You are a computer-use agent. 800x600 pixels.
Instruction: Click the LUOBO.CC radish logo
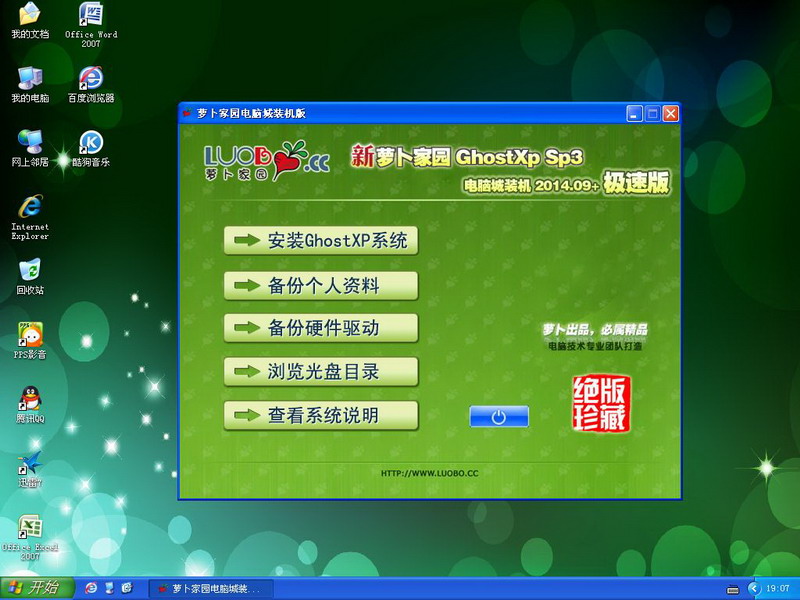pos(267,160)
